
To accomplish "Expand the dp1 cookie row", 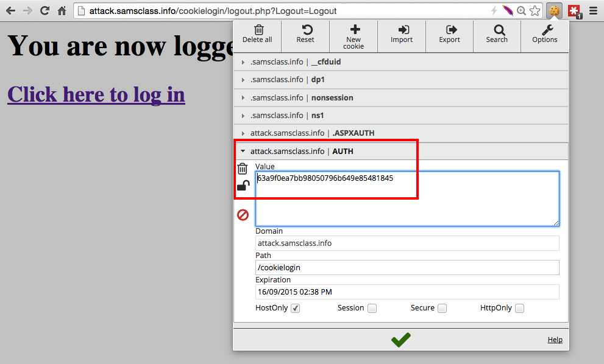I will tap(401, 80).
